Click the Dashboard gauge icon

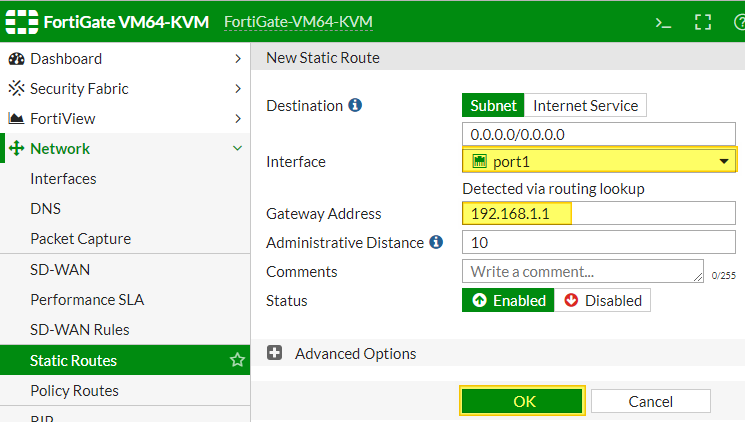click(x=16, y=59)
